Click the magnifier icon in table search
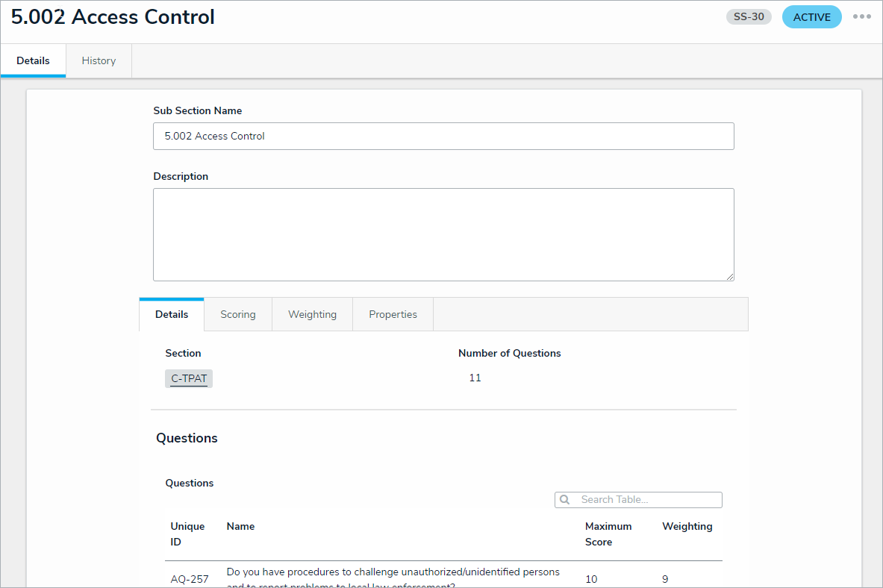 pyautogui.click(x=565, y=500)
